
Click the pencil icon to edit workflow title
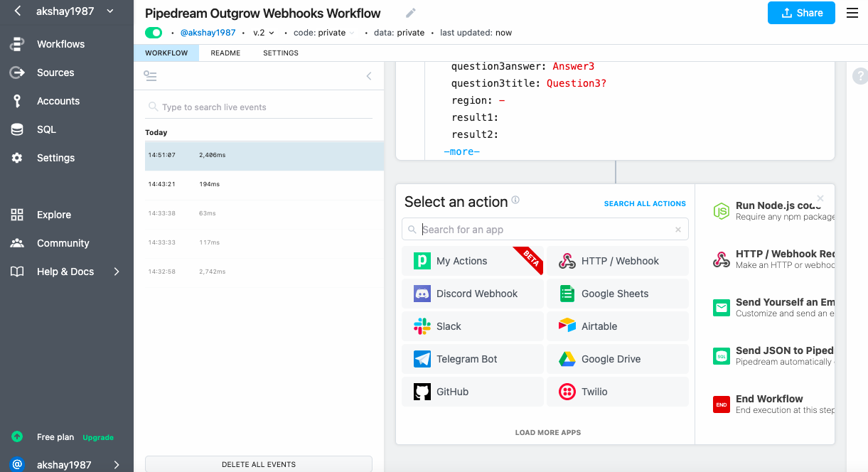click(411, 13)
